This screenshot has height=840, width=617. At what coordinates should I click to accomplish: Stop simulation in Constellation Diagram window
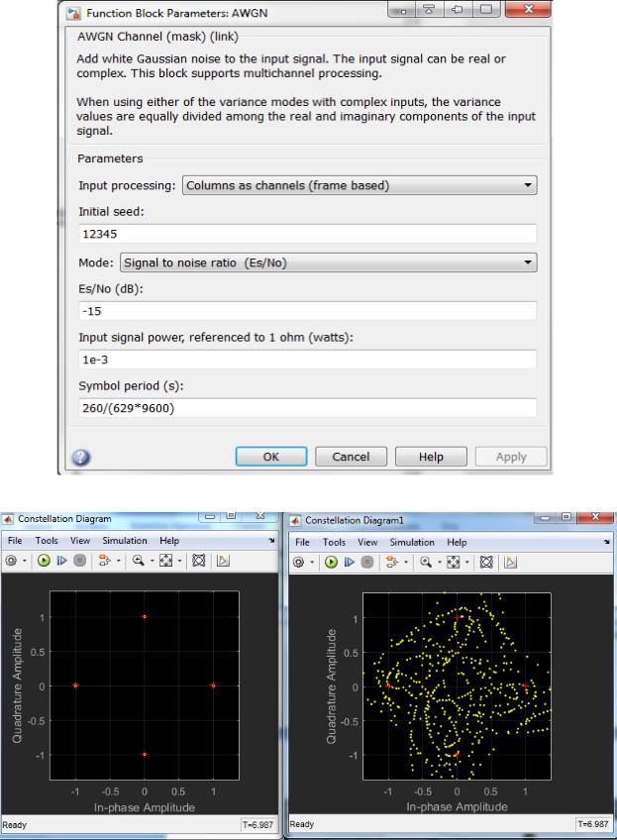(80, 561)
